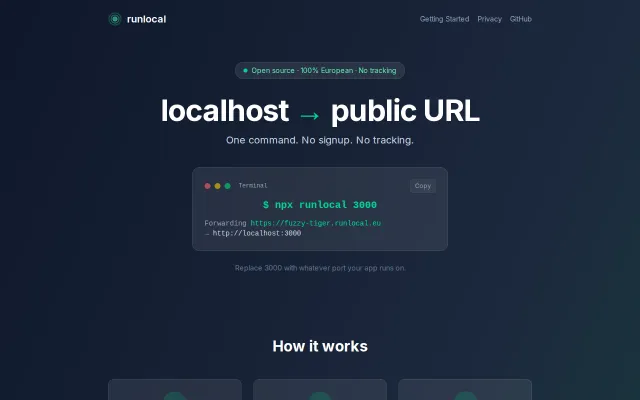Screen dimensions: 640x400
Task: Click the Replace 3000 with whatever port note
Action: tap(320, 268)
